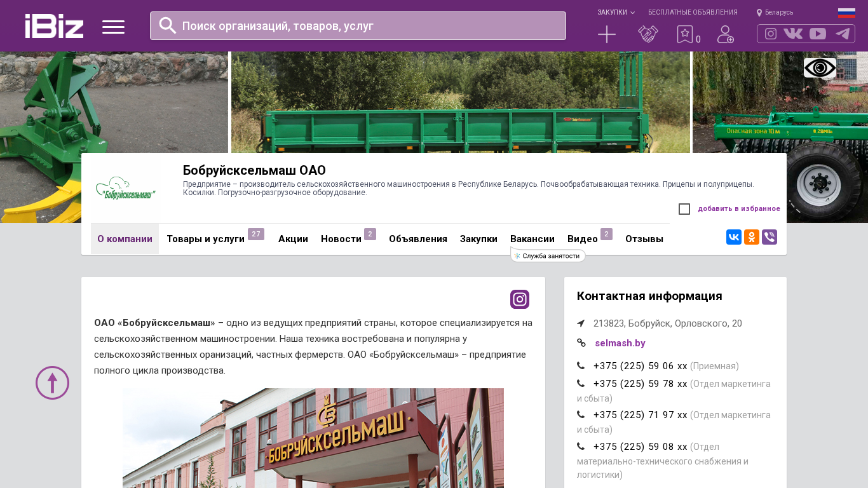The width and height of the screenshot is (868, 488).
Task: Click the добавить в избранное link
Action: pyautogui.click(x=739, y=208)
